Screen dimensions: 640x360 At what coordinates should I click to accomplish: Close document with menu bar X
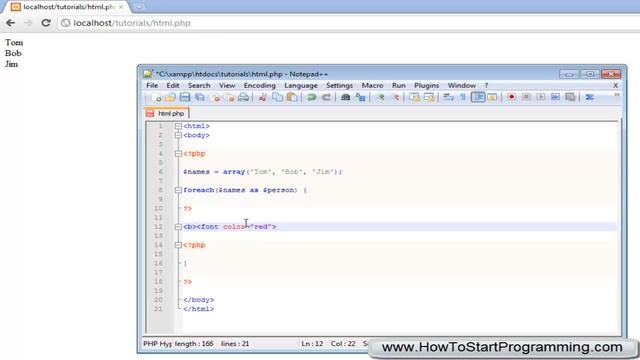(616, 85)
